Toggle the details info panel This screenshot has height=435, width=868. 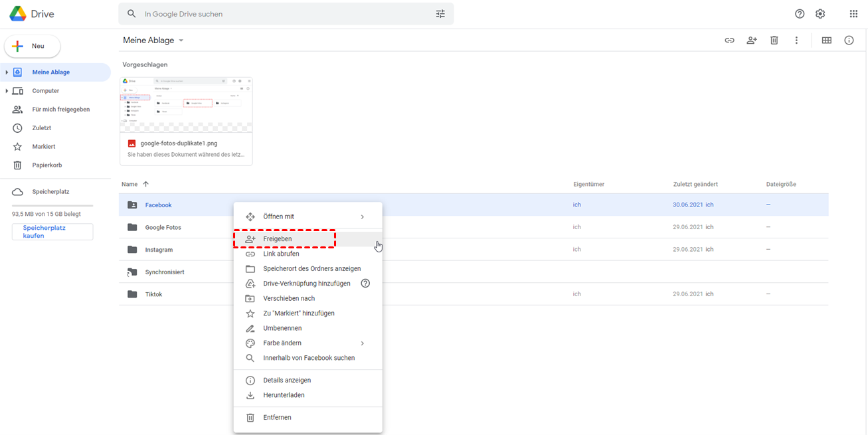[849, 41]
